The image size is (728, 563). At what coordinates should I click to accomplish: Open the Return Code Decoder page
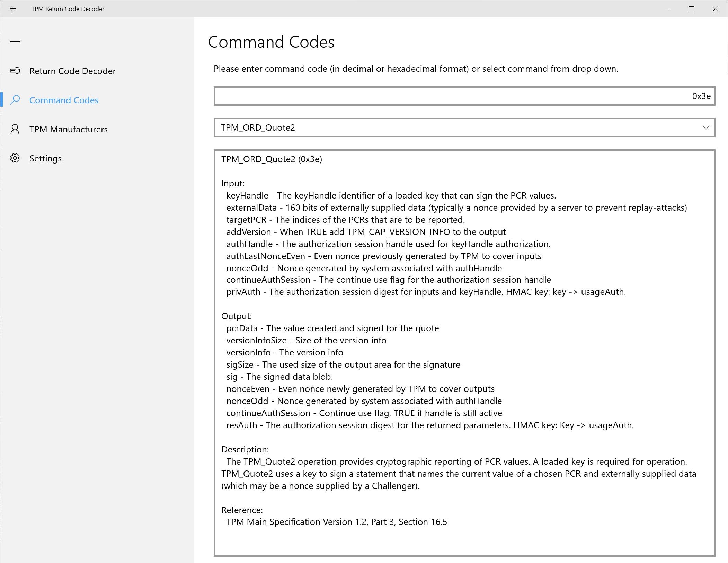[72, 71]
